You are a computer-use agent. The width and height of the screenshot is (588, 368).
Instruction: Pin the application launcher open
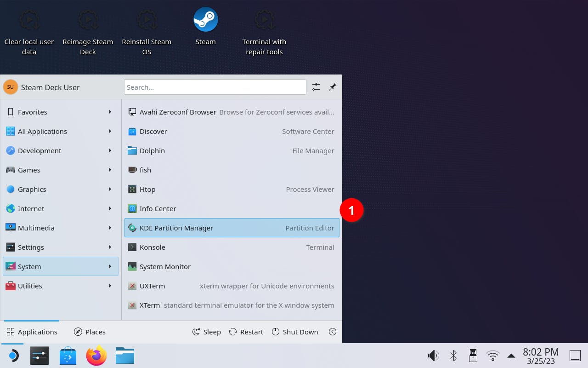[333, 87]
